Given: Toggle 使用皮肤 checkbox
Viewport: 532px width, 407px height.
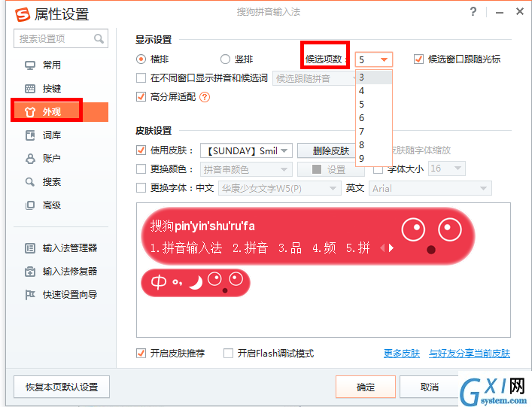Looking at the screenshot, I should click(x=141, y=150).
